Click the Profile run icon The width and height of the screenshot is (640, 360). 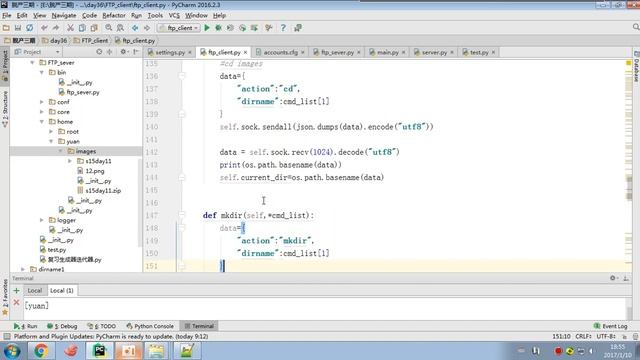tap(242, 28)
